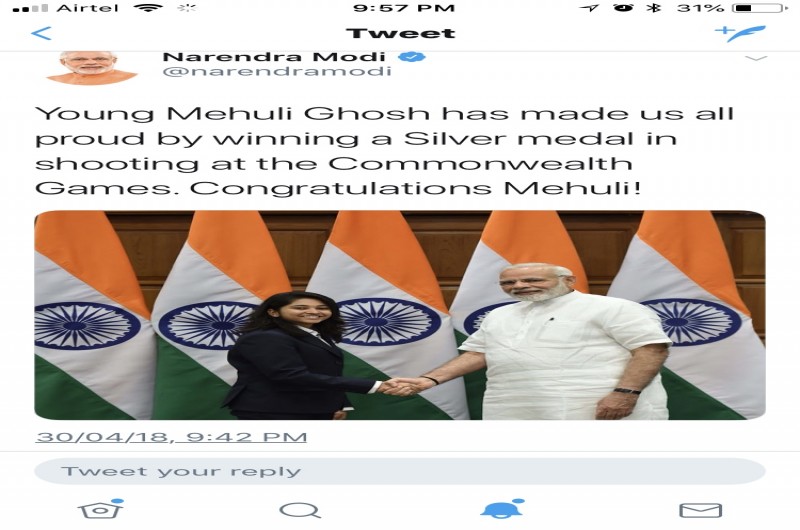The width and height of the screenshot is (800, 530).
Task: Tap the Bluetooth status icon
Action: pos(654,8)
